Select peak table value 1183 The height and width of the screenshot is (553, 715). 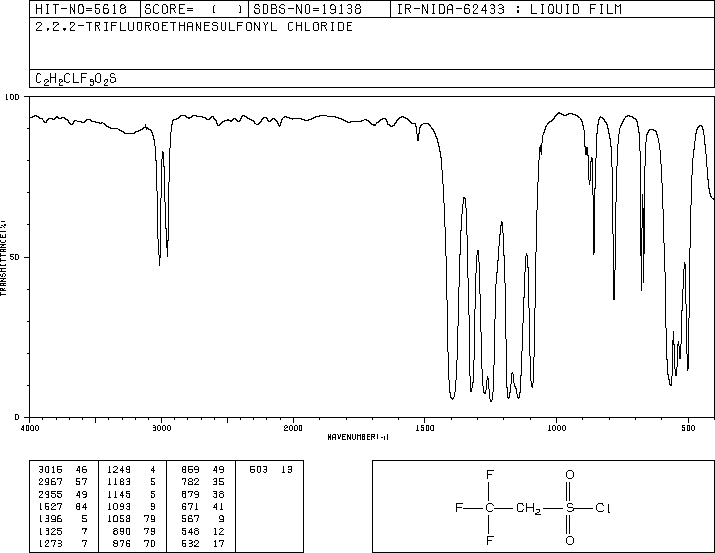point(119,482)
